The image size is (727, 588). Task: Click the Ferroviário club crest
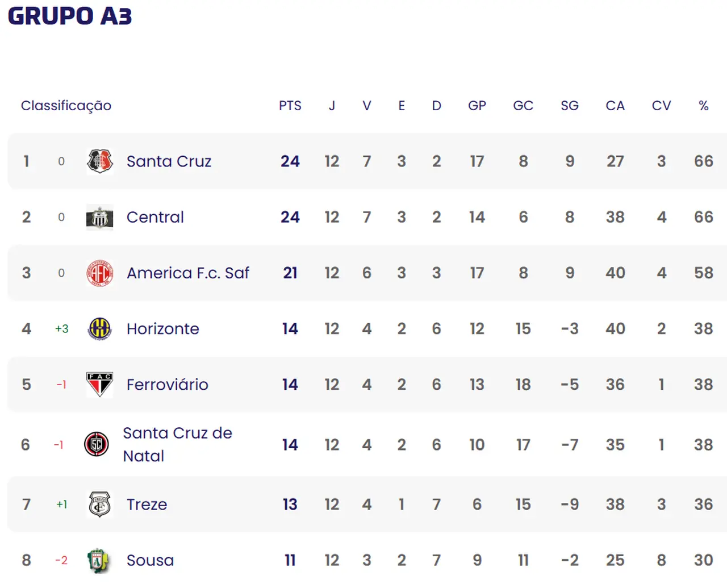(x=100, y=385)
